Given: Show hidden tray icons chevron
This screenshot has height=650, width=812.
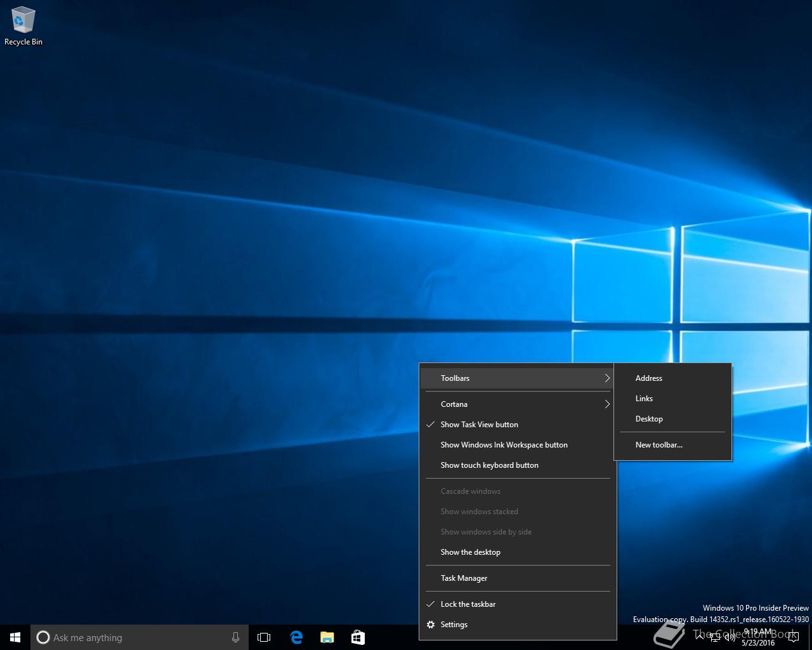Looking at the screenshot, I should click(699, 637).
